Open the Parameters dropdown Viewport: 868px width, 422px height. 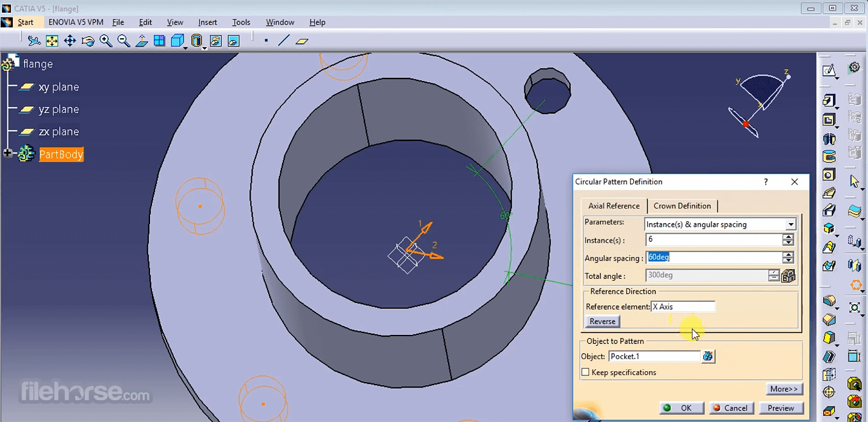[x=791, y=224]
